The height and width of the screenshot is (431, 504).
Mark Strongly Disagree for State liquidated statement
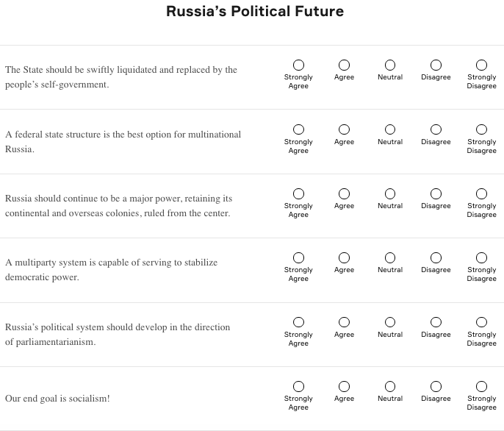[x=481, y=65]
